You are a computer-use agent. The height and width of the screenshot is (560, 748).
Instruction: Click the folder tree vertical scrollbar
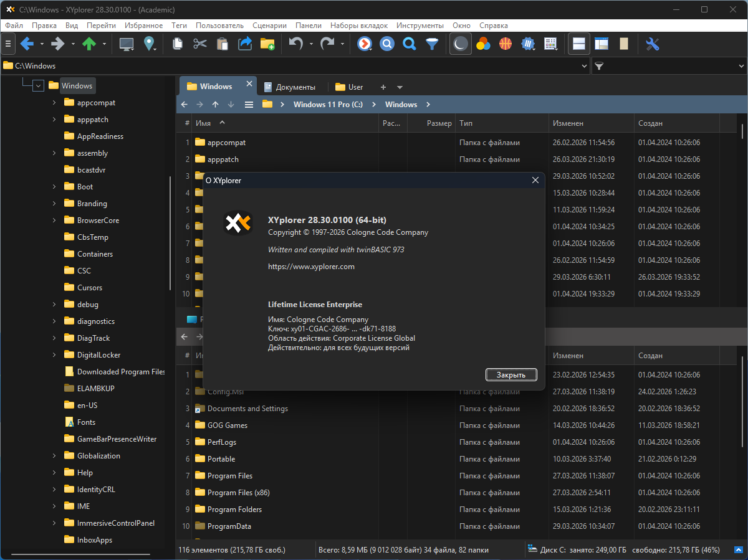coord(170,234)
